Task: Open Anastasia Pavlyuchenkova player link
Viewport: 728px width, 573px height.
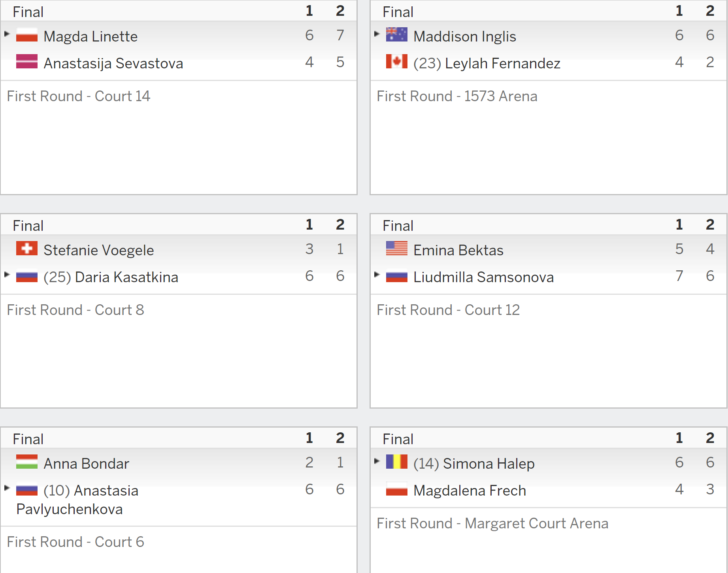Action: (x=77, y=500)
